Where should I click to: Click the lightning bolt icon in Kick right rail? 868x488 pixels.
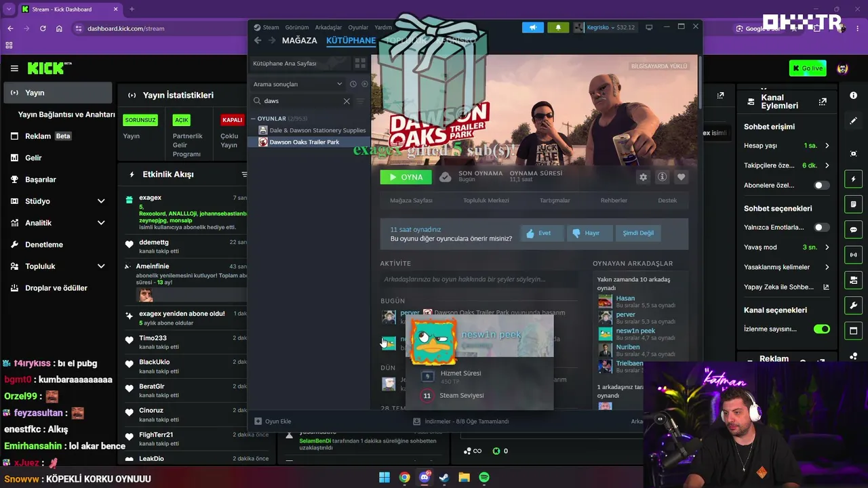pos(854,180)
